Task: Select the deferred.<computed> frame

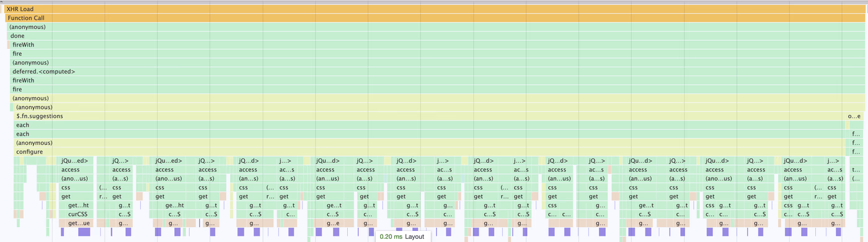Action: coord(436,72)
